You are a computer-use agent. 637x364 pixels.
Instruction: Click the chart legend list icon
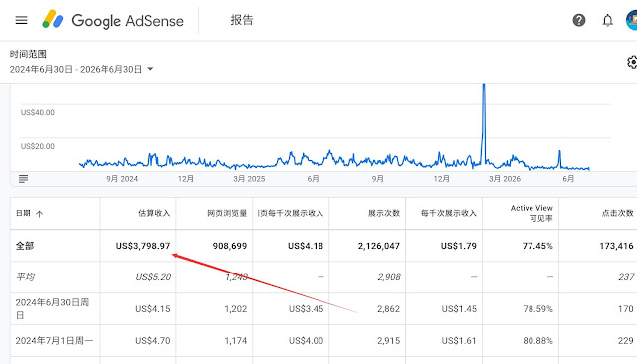pos(23,179)
